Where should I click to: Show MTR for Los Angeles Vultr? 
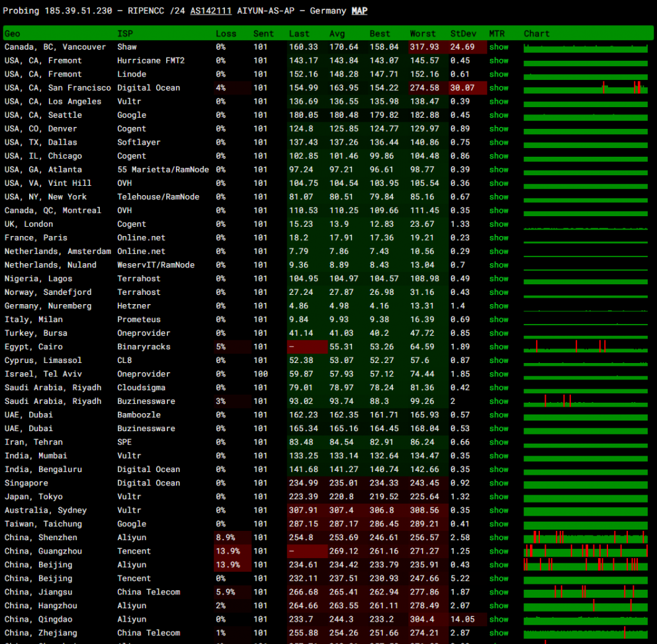point(499,101)
